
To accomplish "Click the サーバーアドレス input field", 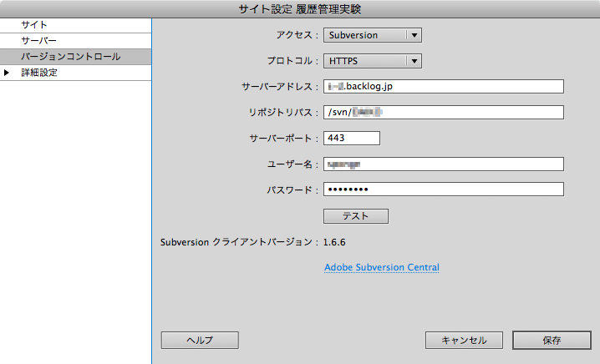I will pos(443,86).
